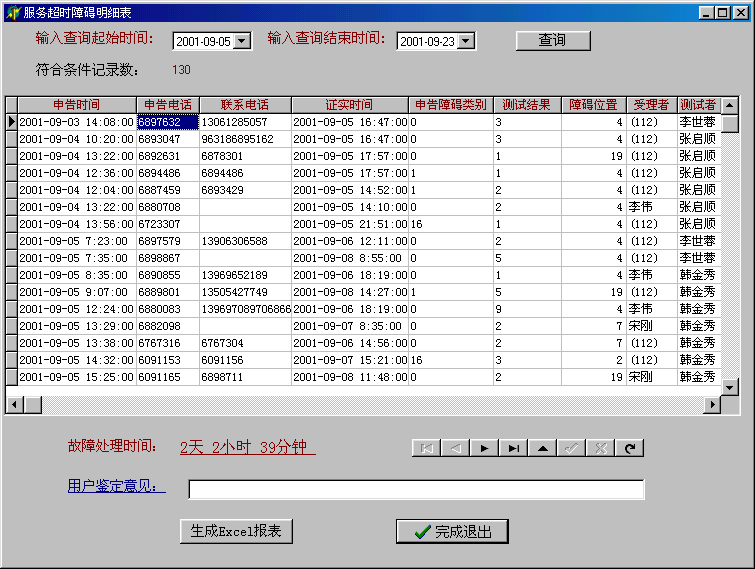
Task: Select the 申告时间 column header
Action: pyautogui.click(x=76, y=105)
